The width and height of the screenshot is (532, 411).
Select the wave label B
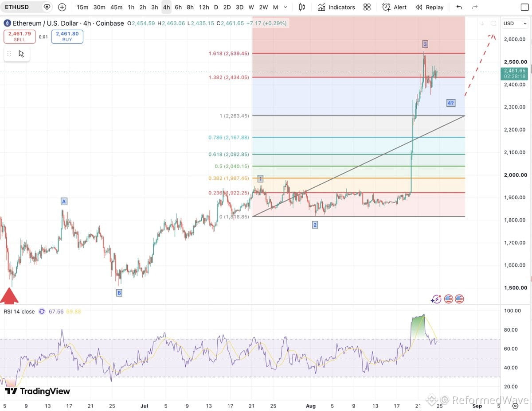(119, 293)
